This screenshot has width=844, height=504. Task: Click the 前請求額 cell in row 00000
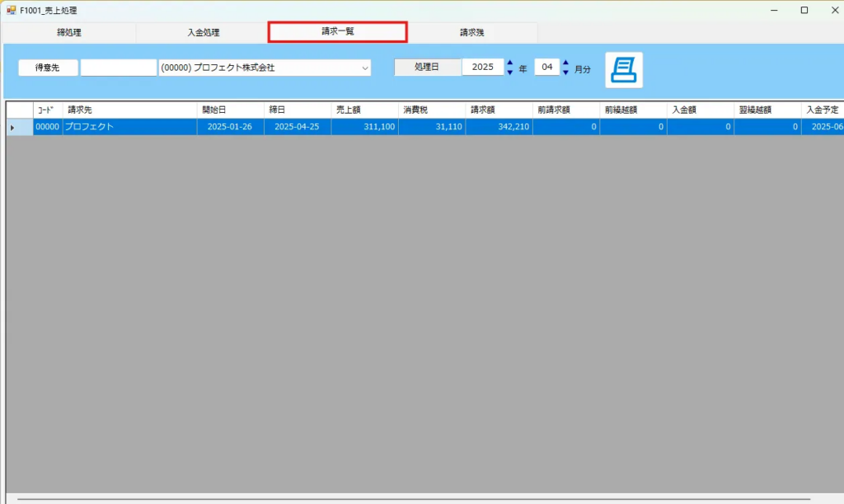click(x=566, y=127)
